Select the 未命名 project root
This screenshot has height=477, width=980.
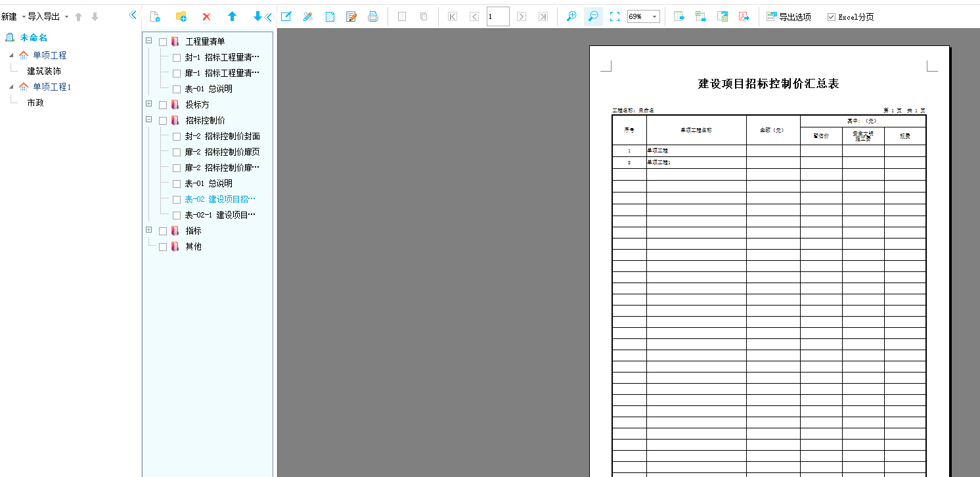point(33,37)
